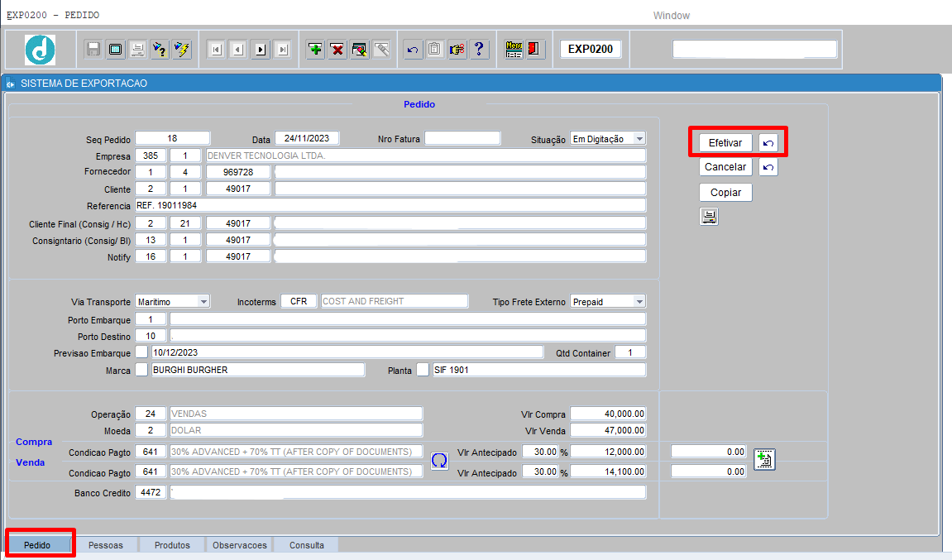
Task: Switch to the Produtos tab
Action: (172, 545)
